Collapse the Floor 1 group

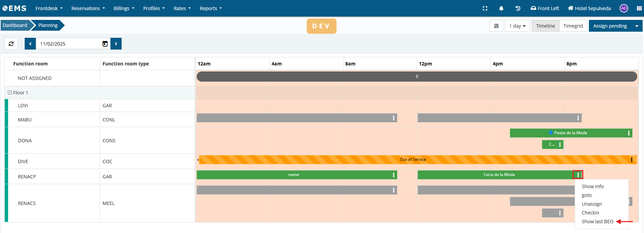(10, 92)
